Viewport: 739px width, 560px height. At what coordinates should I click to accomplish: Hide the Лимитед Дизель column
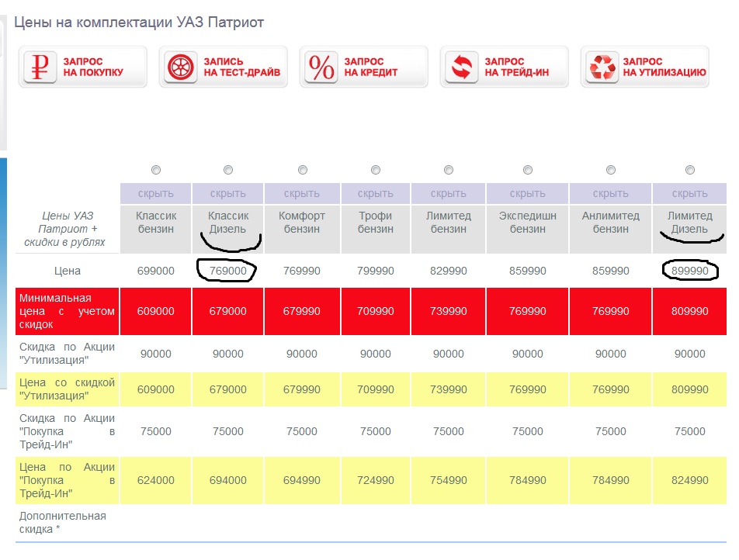[x=689, y=194]
